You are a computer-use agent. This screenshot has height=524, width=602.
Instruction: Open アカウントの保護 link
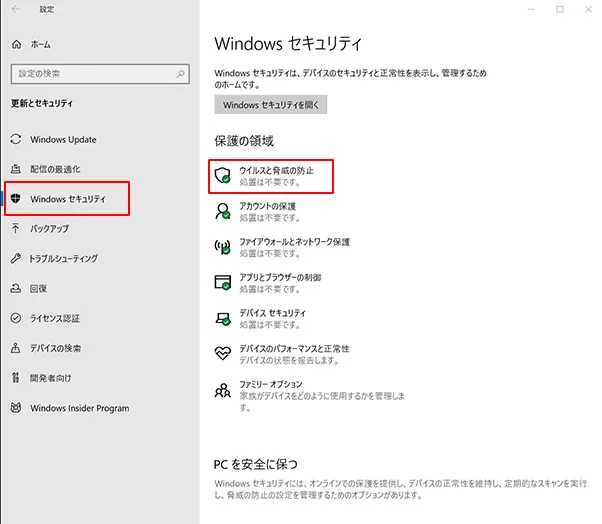click(268, 206)
